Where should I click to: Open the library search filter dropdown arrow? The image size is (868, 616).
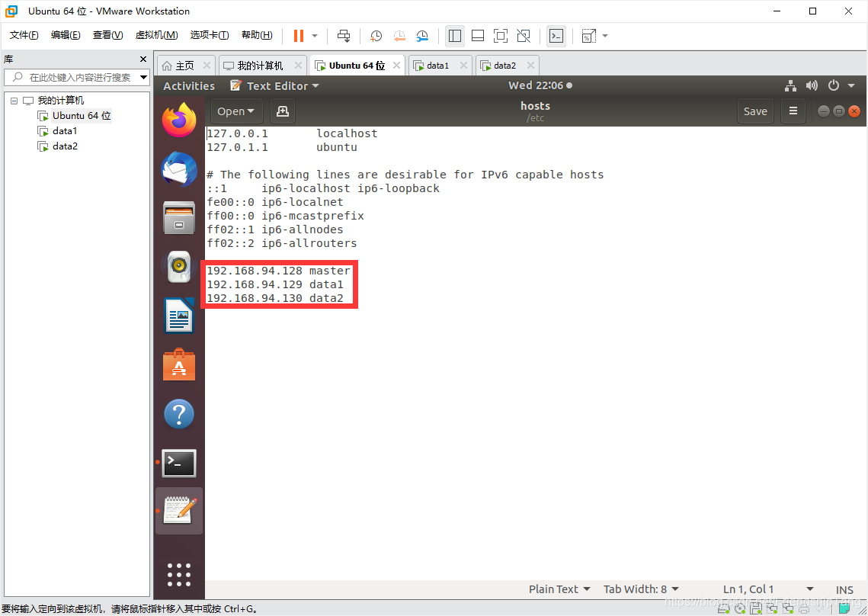click(x=143, y=78)
